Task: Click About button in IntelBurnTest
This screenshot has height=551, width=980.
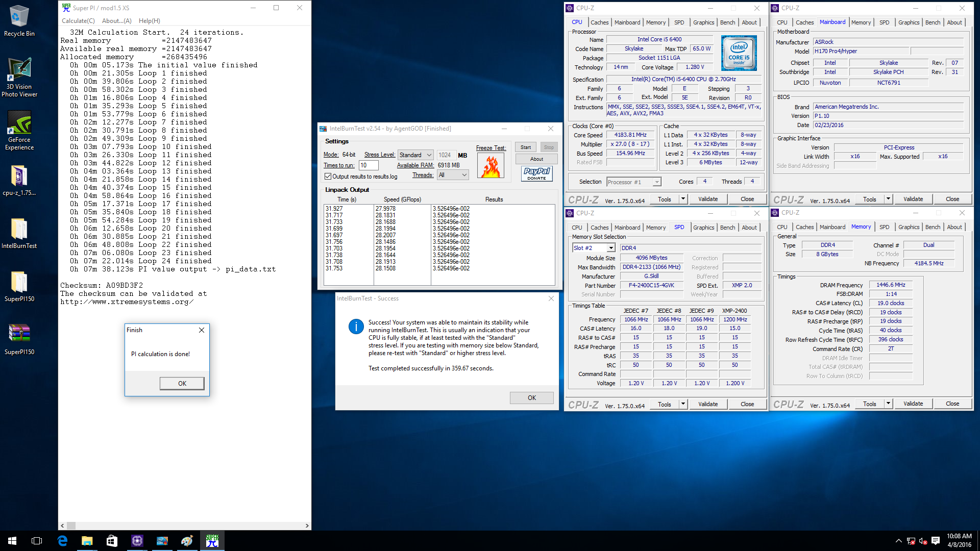Action: point(536,159)
